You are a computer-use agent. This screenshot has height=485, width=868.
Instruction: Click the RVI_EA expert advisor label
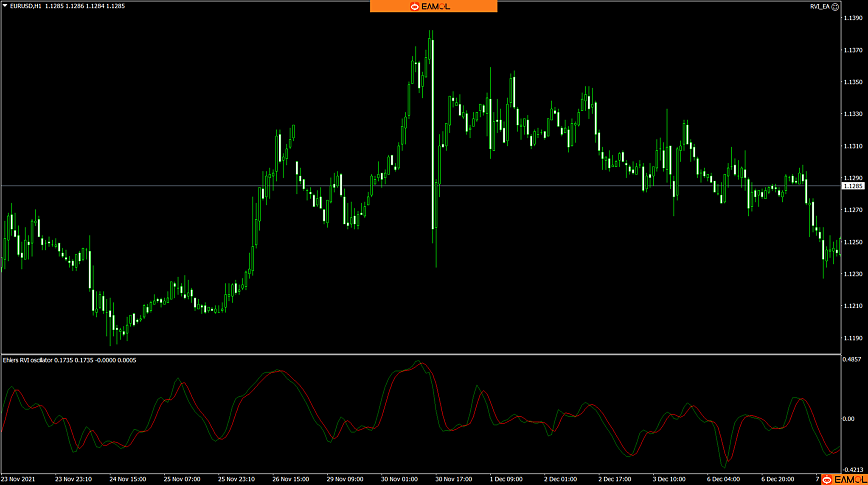[x=819, y=6]
